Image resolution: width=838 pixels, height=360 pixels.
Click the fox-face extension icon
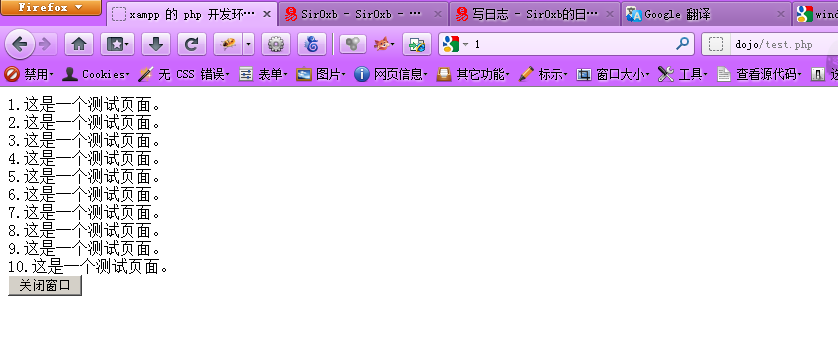[x=382, y=44]
